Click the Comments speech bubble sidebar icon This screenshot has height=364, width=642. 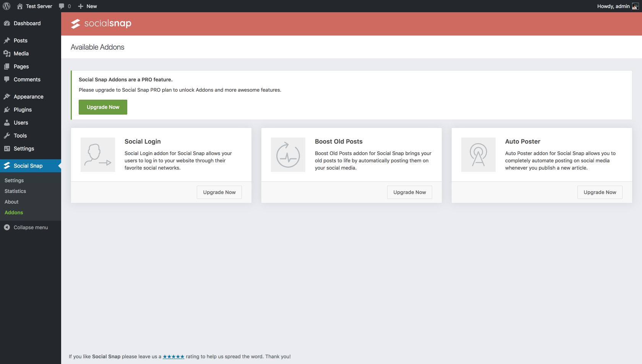(x=7, y=79)
